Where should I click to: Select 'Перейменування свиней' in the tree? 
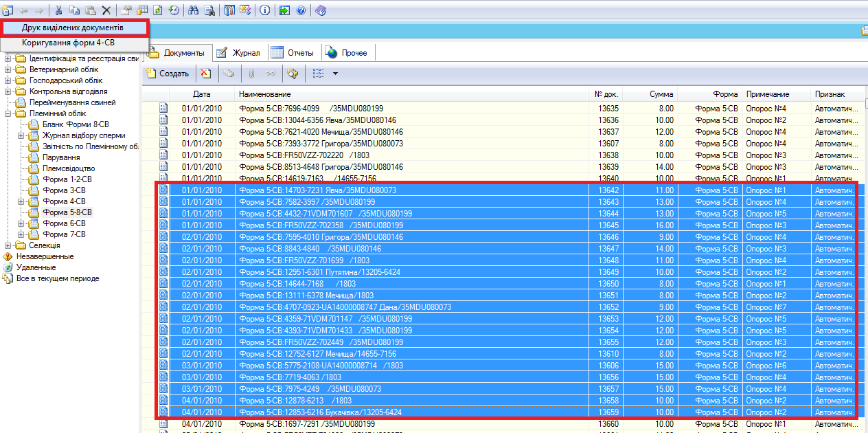[73, 102]
